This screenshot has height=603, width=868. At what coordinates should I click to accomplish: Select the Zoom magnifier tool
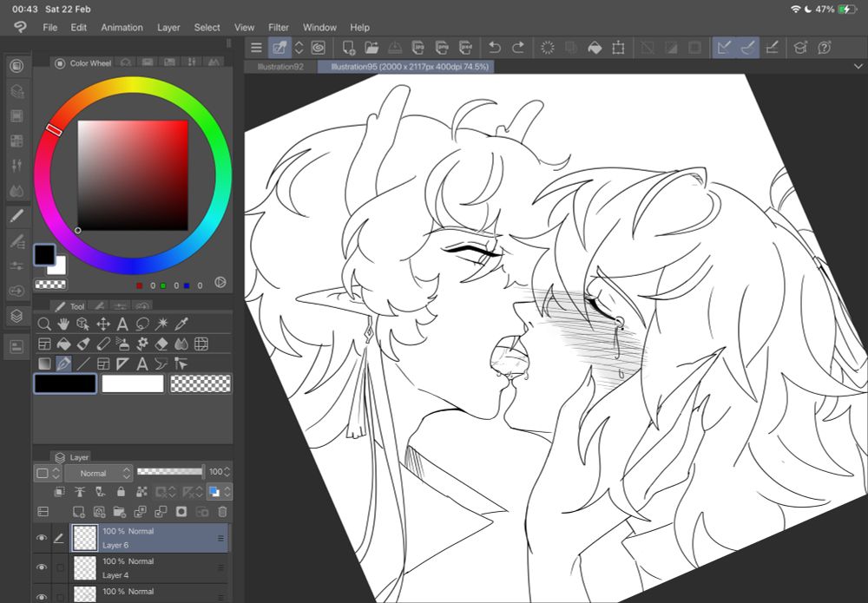coord(44,324)
